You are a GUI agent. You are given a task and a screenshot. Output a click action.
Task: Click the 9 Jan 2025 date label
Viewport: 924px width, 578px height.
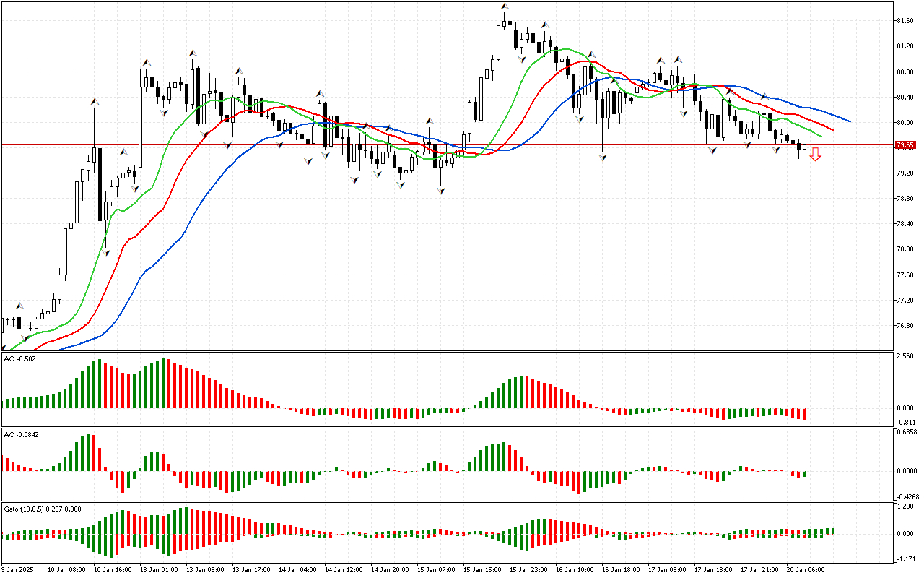pos(18,569)
